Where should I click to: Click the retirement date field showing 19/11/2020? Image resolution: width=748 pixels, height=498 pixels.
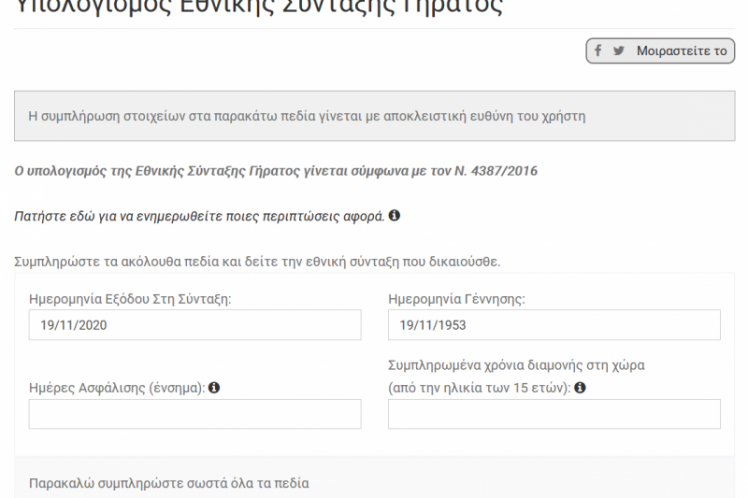click(195, 325)
